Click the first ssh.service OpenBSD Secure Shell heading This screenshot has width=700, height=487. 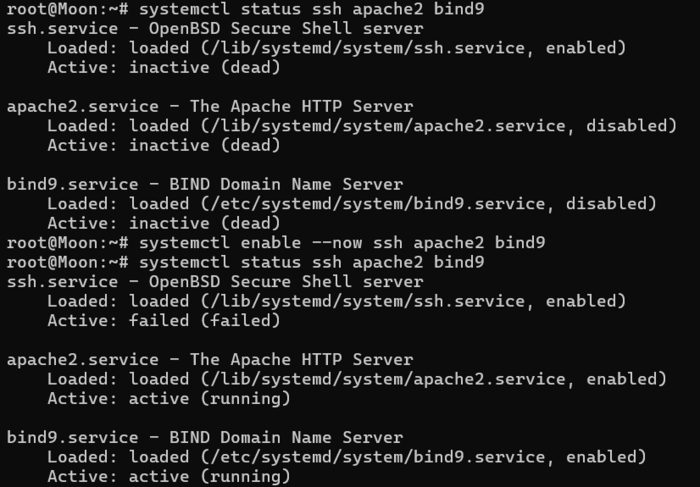[x=215, y=29]
